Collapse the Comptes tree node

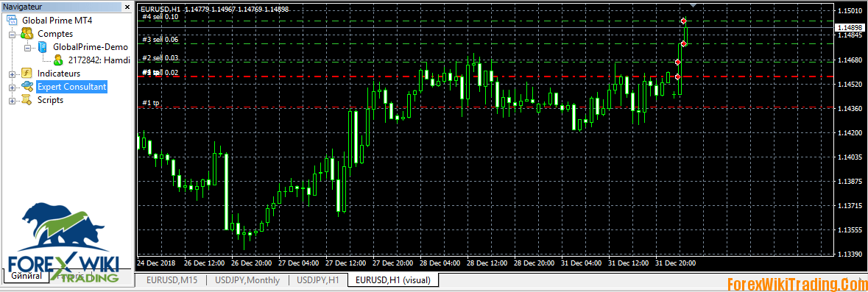coord(12,35)
